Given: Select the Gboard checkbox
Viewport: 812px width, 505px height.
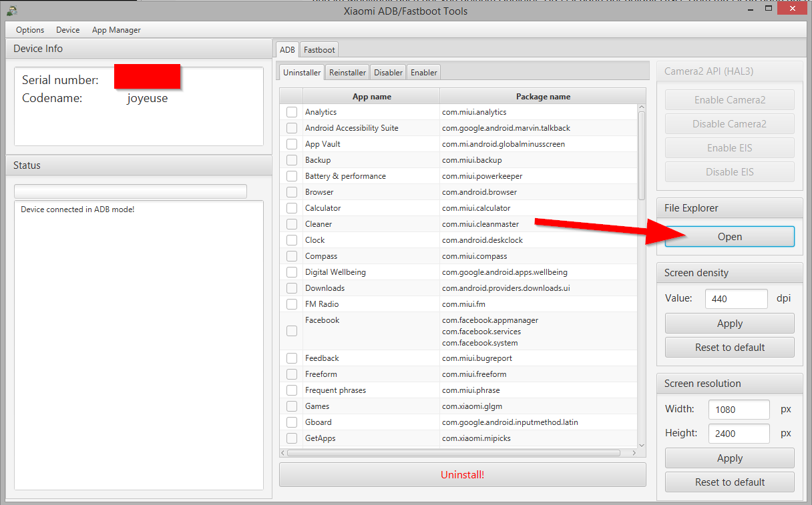Looking at the screenshot, I should click(292, 422).
